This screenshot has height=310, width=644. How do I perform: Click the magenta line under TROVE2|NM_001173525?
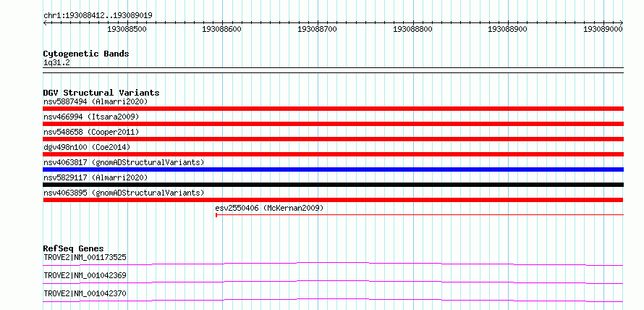coord(333,264)
